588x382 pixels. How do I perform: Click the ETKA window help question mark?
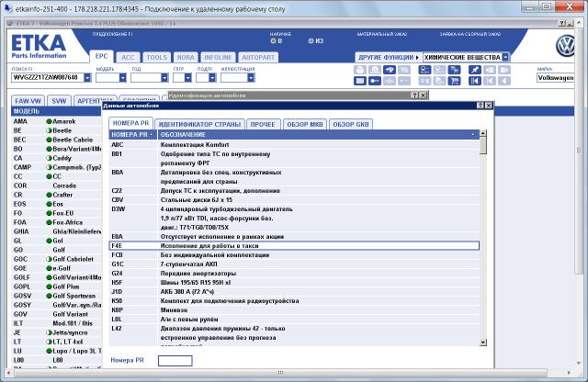(x=561, y=23)
